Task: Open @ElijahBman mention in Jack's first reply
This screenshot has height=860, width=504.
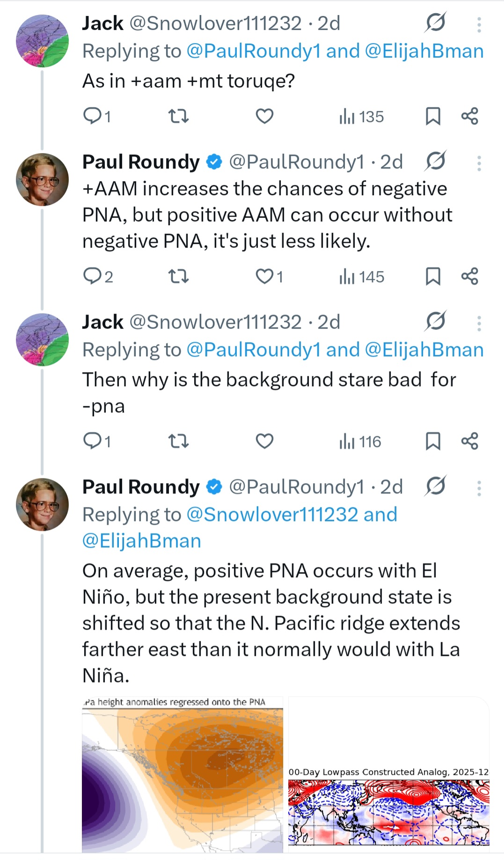Action: tap(424, 51)
